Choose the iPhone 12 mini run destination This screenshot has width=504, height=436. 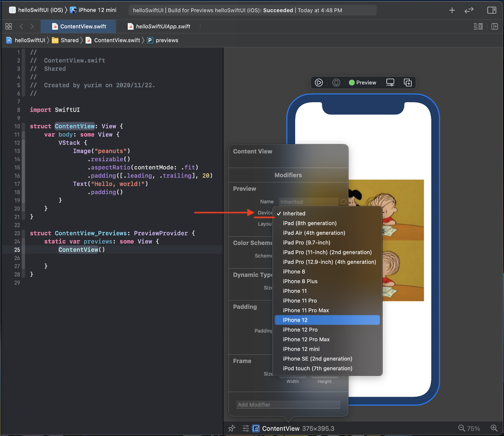click(x=93, y=10)
